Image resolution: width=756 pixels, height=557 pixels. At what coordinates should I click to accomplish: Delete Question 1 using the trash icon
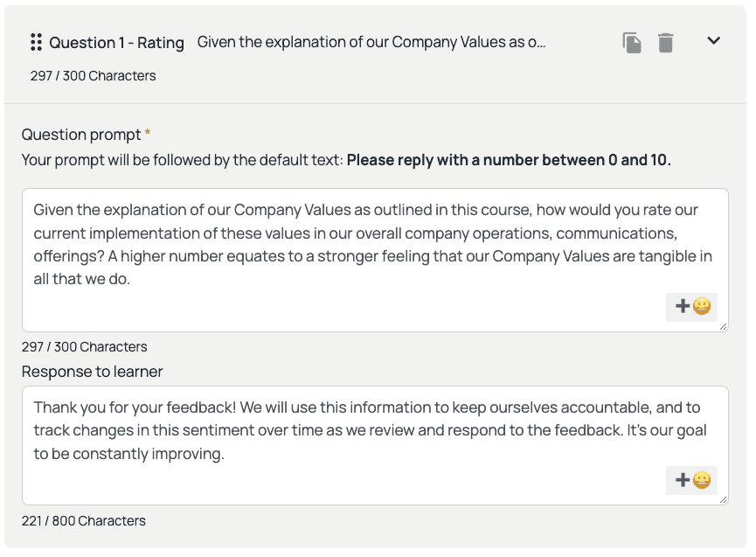tap(666, 42)
